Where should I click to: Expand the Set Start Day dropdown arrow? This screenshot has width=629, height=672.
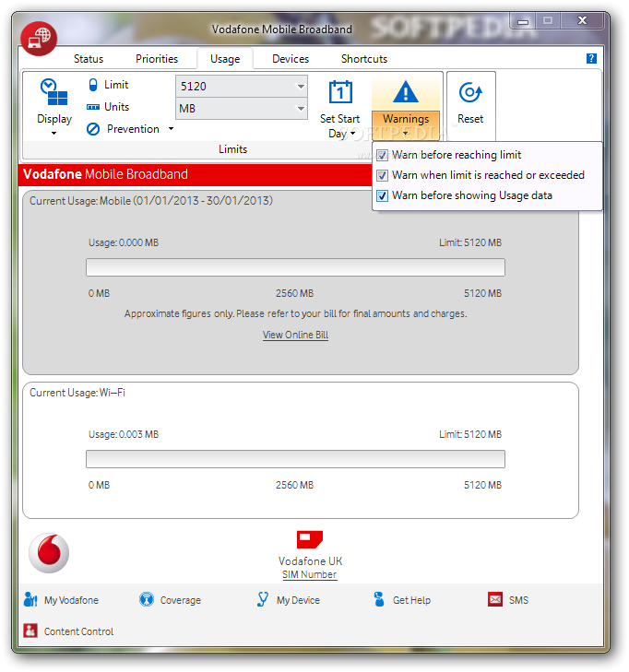(x=353, y=134)
